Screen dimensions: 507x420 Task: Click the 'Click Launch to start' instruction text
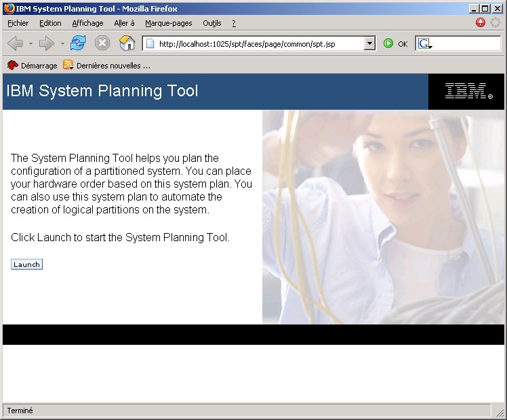(x=120, y=238)
